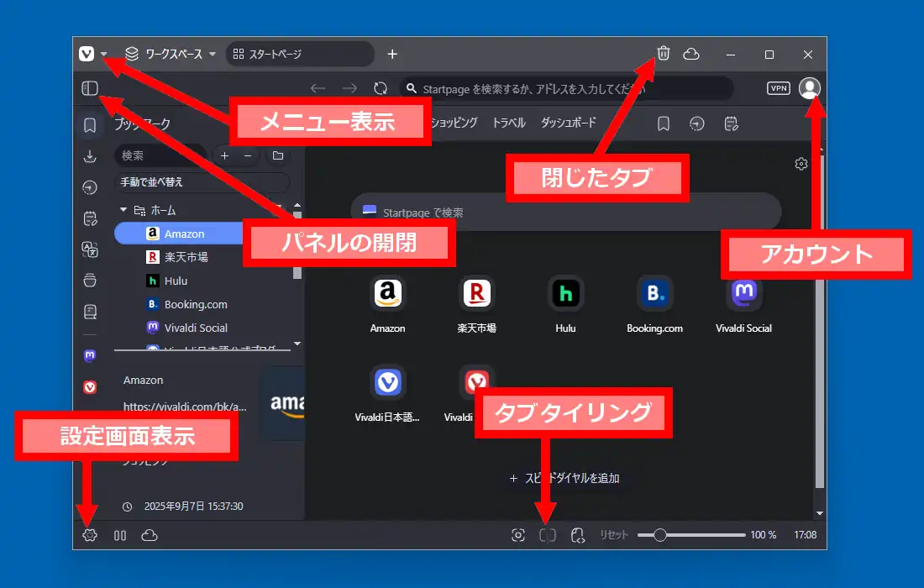Open tab tiling options icon
924x588 pixels.
click(548, 535)
